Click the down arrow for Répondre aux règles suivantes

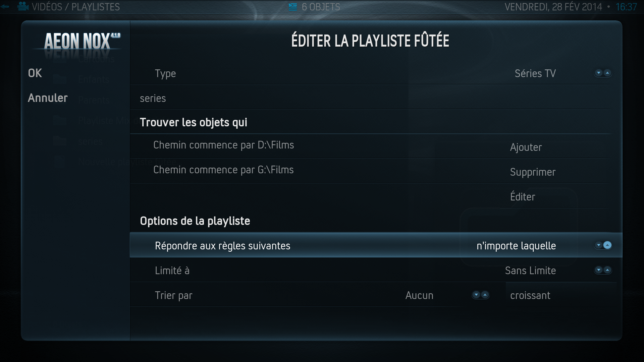click(x=599, y=245)
